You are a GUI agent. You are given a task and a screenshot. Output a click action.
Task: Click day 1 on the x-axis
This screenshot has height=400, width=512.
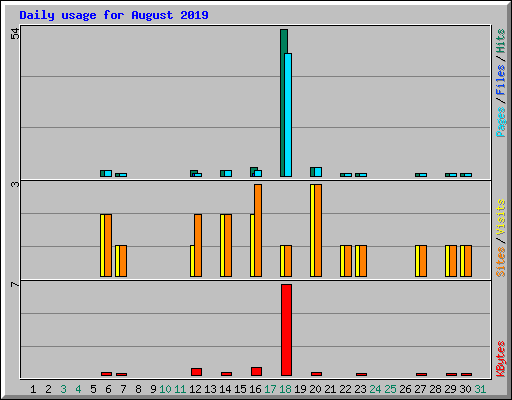[x=33, y=389]
